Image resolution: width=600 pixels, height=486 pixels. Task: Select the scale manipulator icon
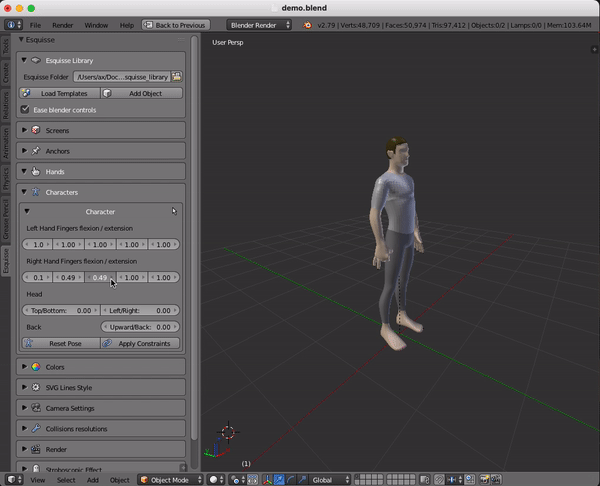(x=302, y=479)
